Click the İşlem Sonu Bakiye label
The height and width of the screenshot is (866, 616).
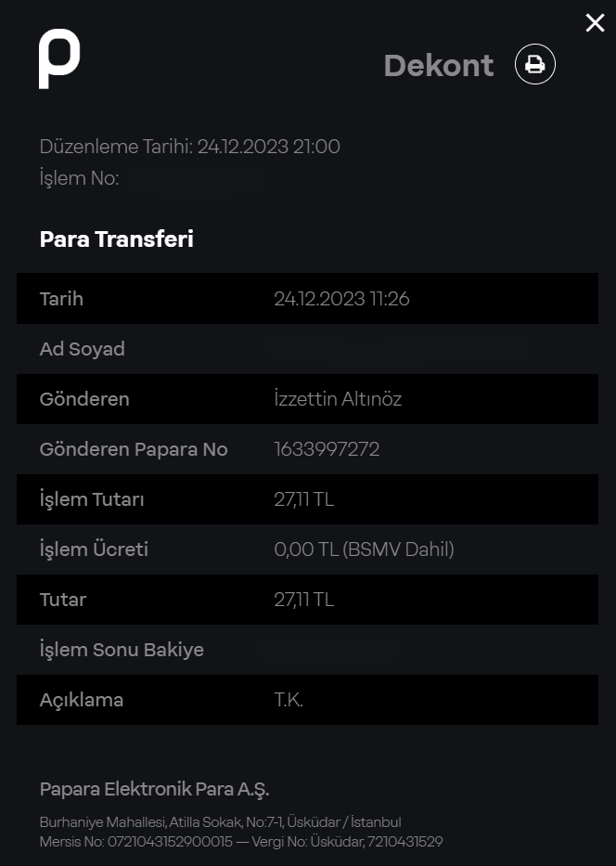122,650
